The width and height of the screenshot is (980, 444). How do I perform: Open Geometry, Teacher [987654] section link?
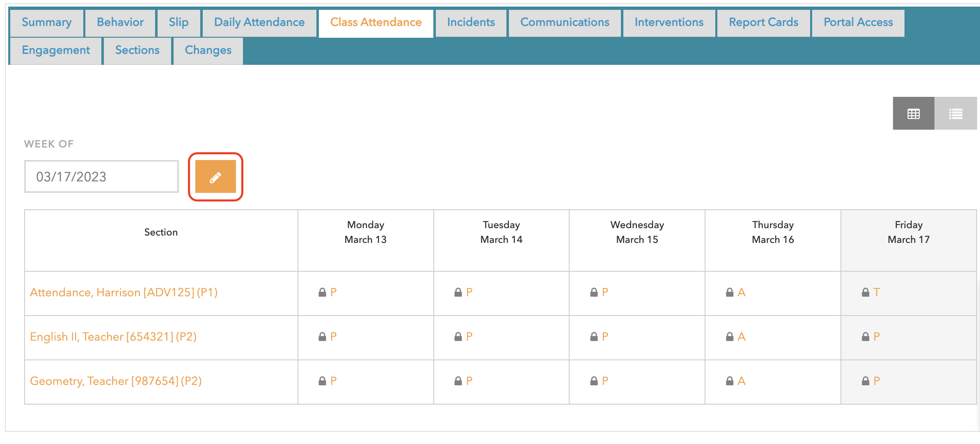pyautogui.click(x=116, y=381)
